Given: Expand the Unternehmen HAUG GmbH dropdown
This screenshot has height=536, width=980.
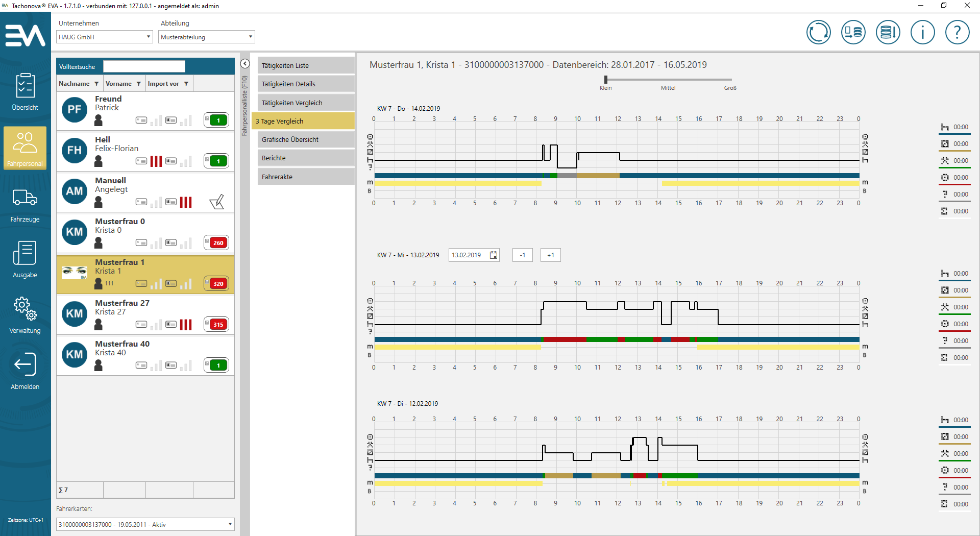Looking at the screenshot, I should 149,37.
